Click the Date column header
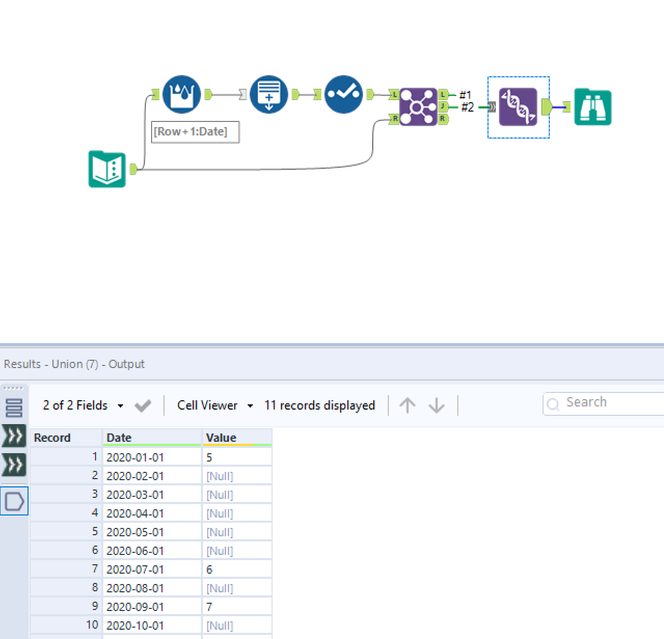 pos(152,437)
